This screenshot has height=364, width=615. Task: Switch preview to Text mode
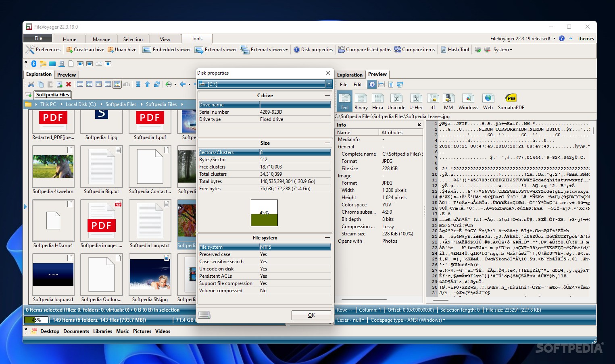click(345, 101)
